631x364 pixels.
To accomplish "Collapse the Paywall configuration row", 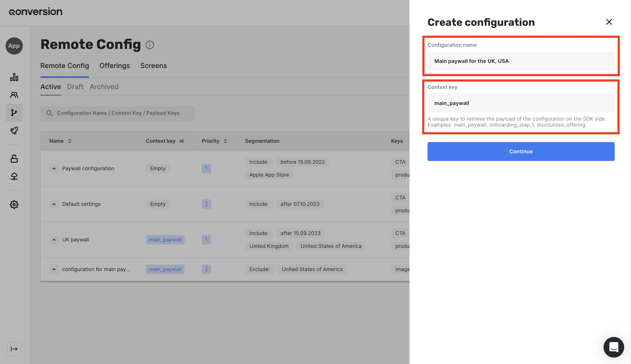I will point(54,168).
